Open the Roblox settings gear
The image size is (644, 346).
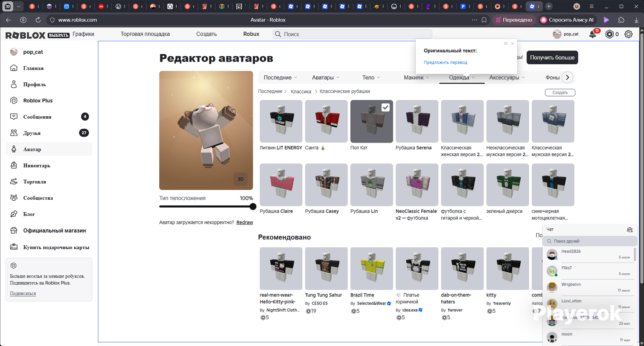(x=628, y=34)
